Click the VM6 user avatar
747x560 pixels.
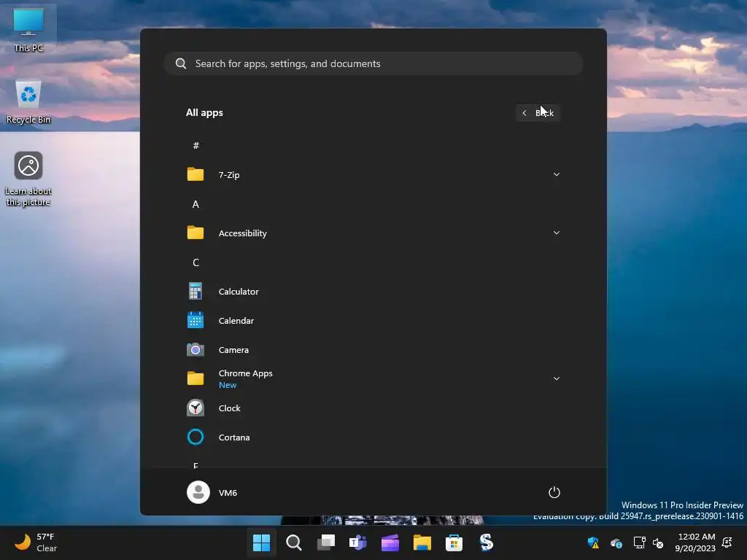point(198,492)
